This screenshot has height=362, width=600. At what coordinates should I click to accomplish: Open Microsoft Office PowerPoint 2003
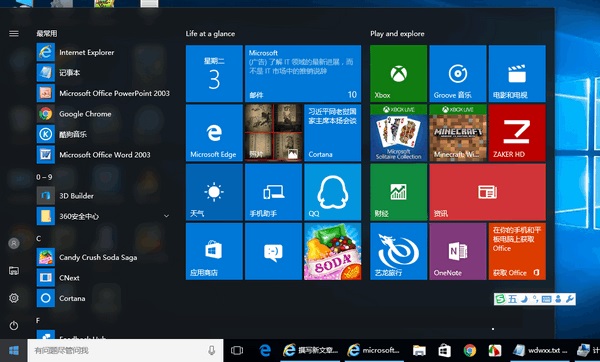[103, 93]
